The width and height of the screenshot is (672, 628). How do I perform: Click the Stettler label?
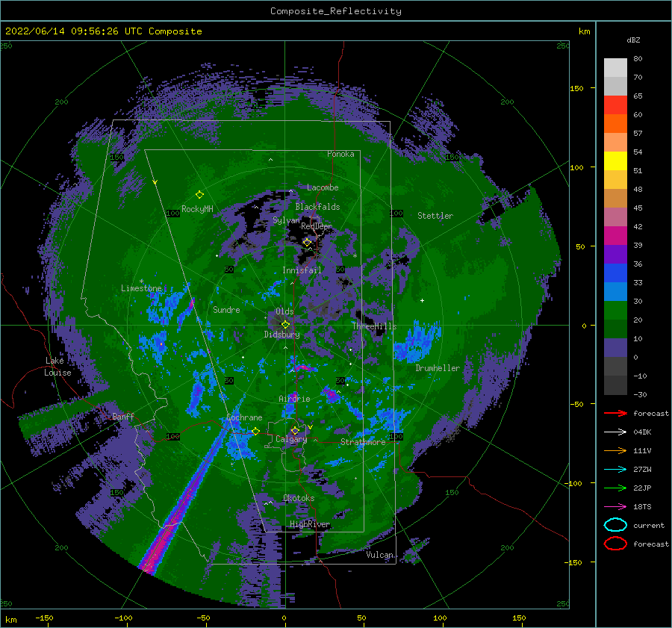pos(435,216)
